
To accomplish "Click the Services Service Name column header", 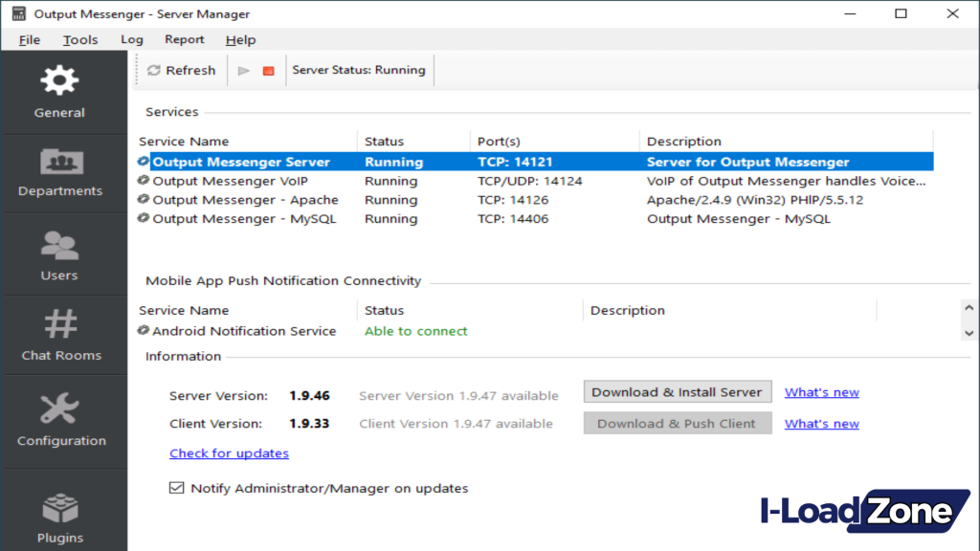I will pos(184,142).
